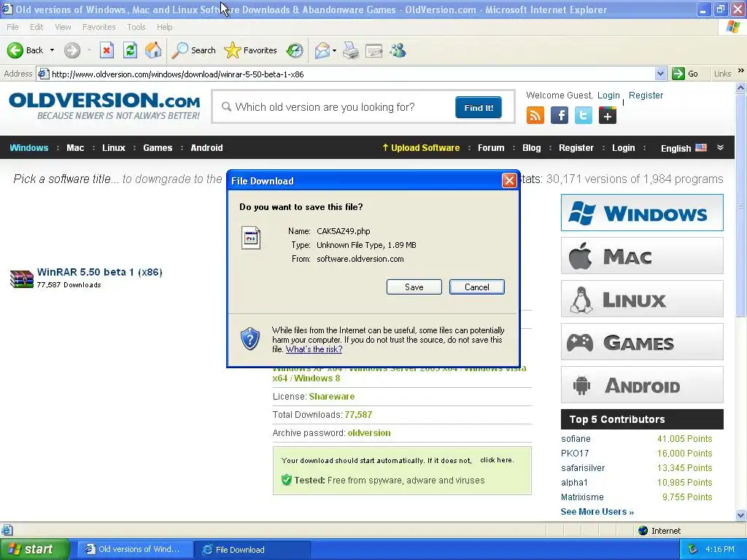Click the file type icon in dialog

(251, 238)
